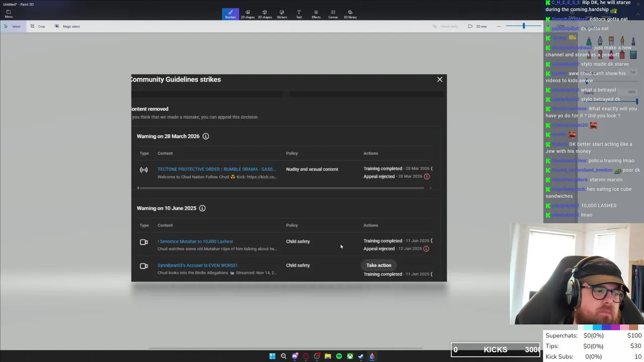
Task: Close the Community Guidelines strikes dialog
Action: 440,79
